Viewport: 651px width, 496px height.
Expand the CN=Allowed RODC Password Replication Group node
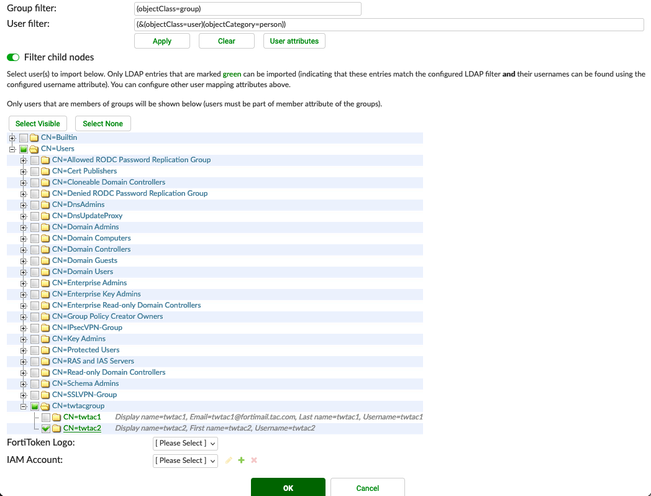coord(24,160)
